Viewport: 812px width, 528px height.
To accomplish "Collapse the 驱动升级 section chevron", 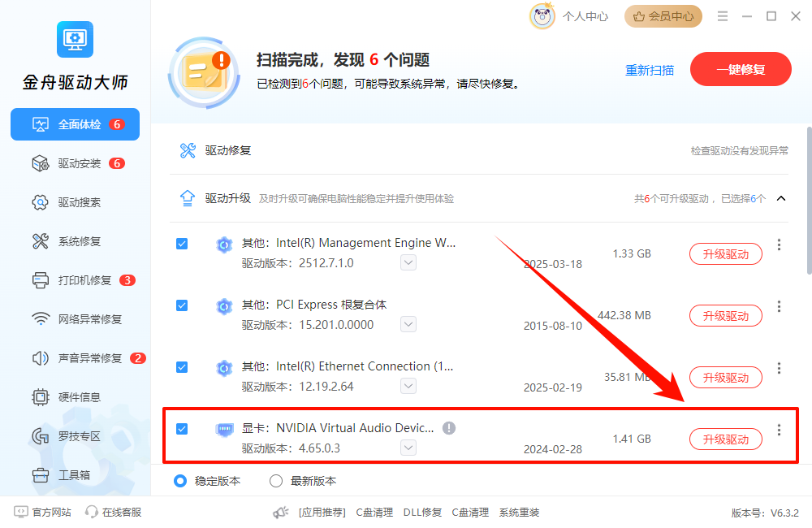I will click(x=781, y=198).
